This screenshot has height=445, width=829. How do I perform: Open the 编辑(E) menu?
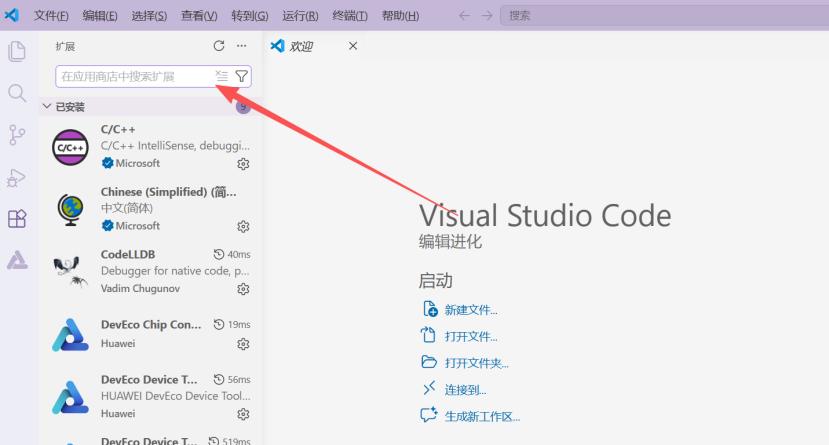[100, 16]
